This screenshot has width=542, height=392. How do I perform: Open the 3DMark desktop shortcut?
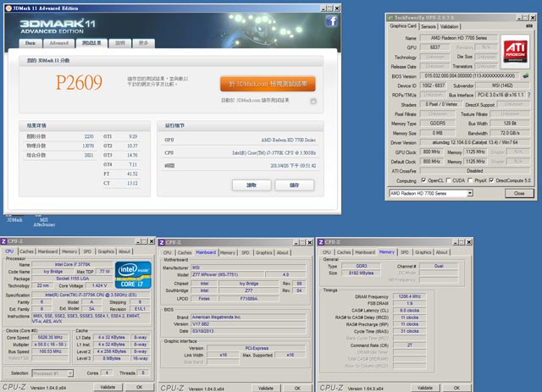coord(14,218)
